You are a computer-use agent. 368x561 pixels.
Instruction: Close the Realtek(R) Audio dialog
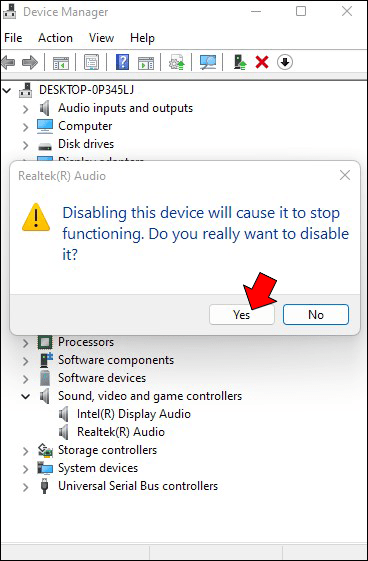point(345,175)
